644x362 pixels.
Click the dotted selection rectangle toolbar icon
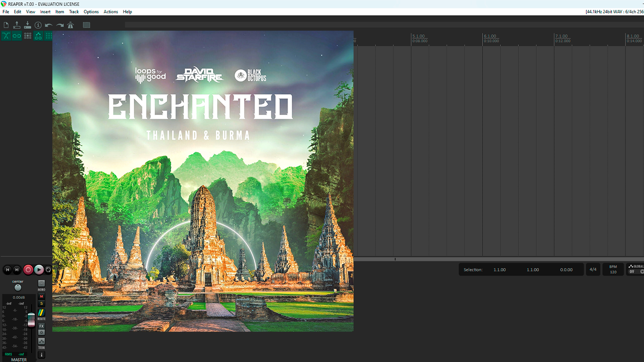tap(87, 25)
